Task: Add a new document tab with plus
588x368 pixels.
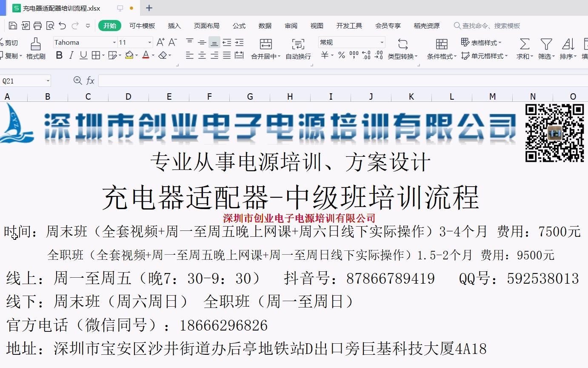Action: tap(149, 8)
